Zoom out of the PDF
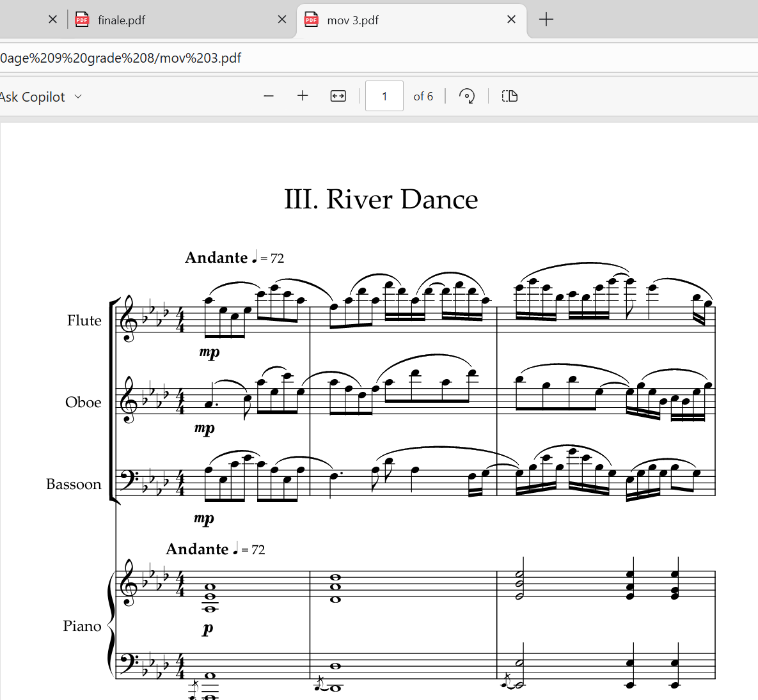758x700 pixels. (269, 96)
